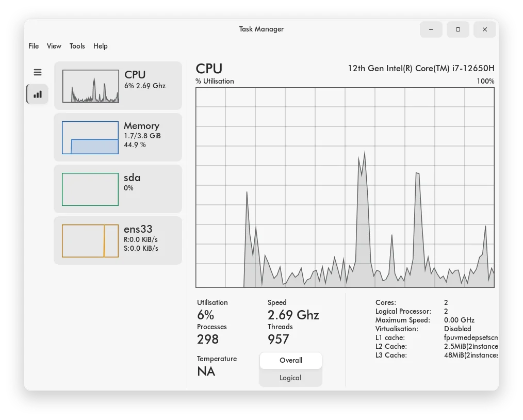The height and width of the screenshot is (420, 523).
Task: Click the threads count 957
Action: tap(278, 340)
